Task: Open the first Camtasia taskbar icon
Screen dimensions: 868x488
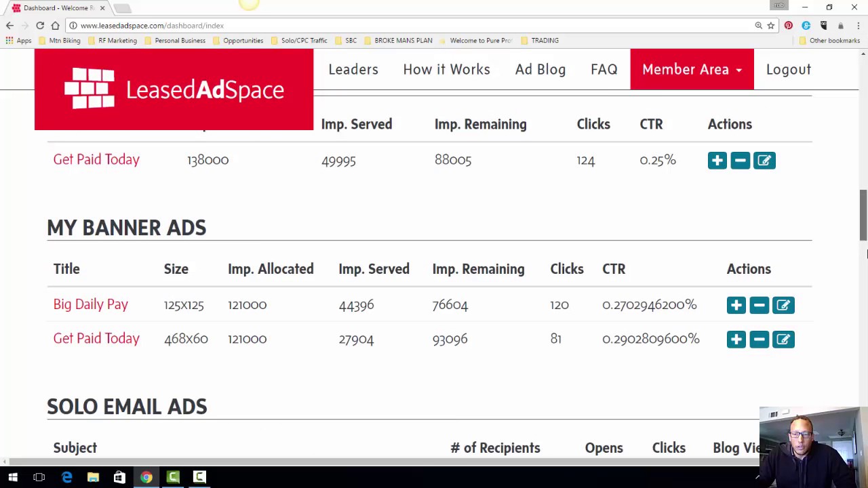Action: [173, 477]
